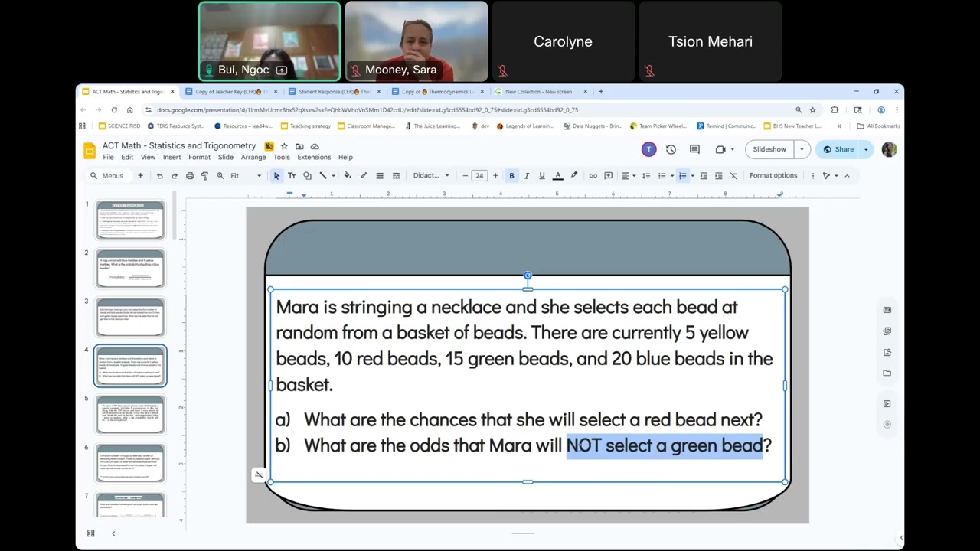
Task: Open the video call camera dropdown
Action: tap(724, 149)
